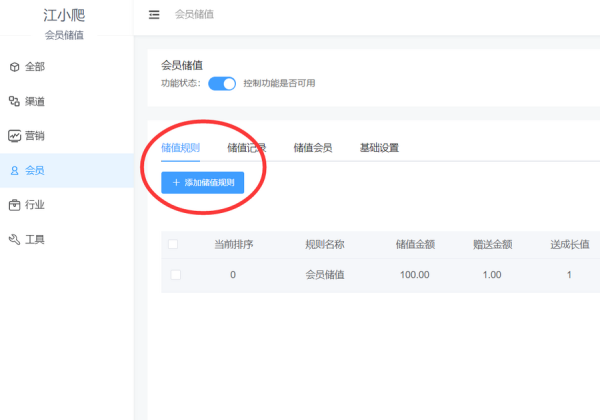Click the 渠道 channel icon in sidebar
The width and height of the screenshot is (600, 420).
point(14,101)
